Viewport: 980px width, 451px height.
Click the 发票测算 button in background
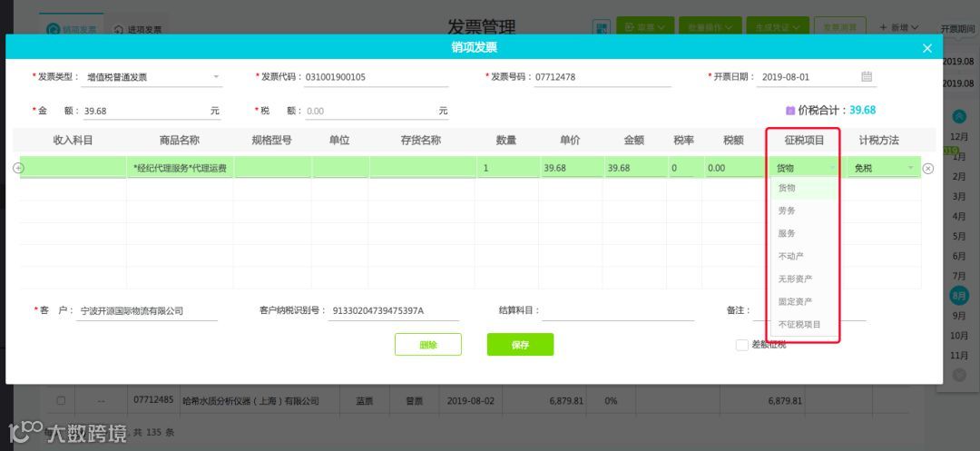coord(839,27)
